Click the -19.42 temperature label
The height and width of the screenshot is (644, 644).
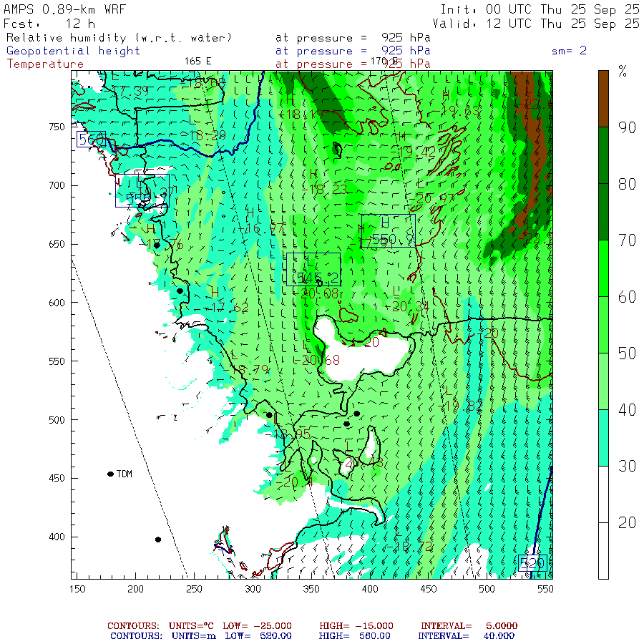pyautogui.click(x=413, y=152)
